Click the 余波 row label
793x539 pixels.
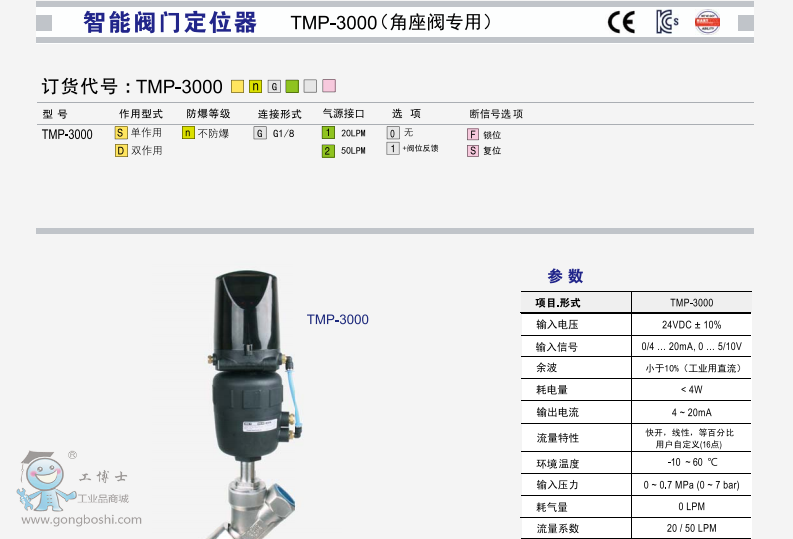point(547,368)
